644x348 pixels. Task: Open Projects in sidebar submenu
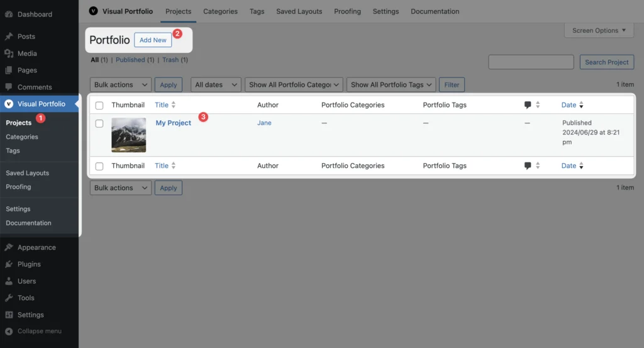[x=18, y=123]
